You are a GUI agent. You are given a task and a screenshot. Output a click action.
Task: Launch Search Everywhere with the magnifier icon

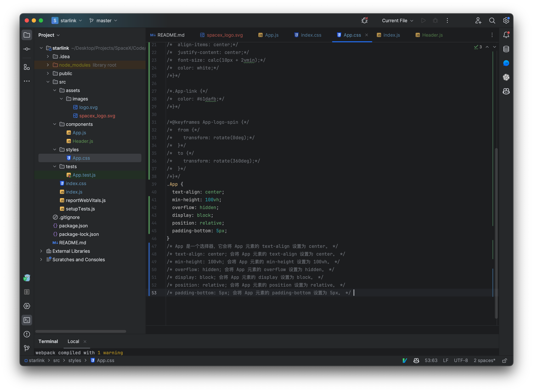click(x=492, y=20)
